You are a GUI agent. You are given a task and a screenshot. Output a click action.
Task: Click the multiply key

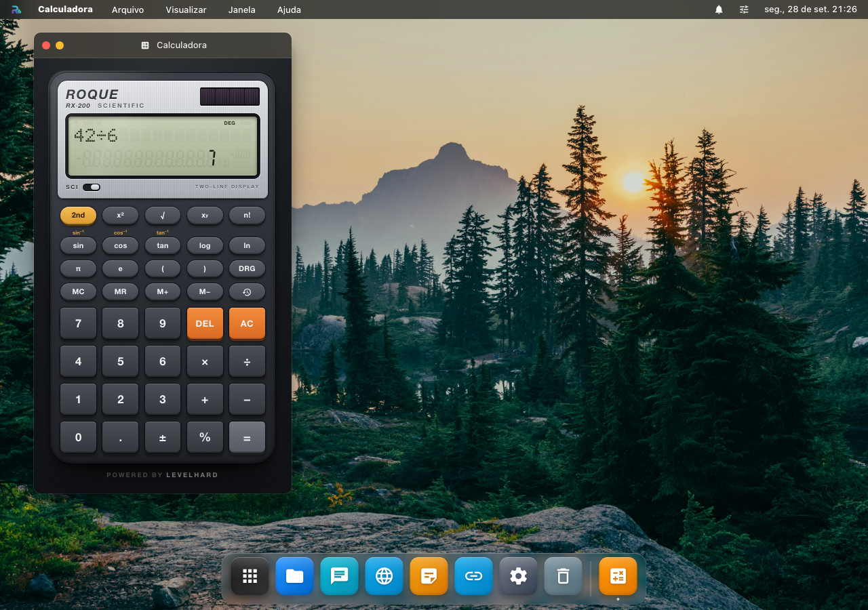coord(205,361)
